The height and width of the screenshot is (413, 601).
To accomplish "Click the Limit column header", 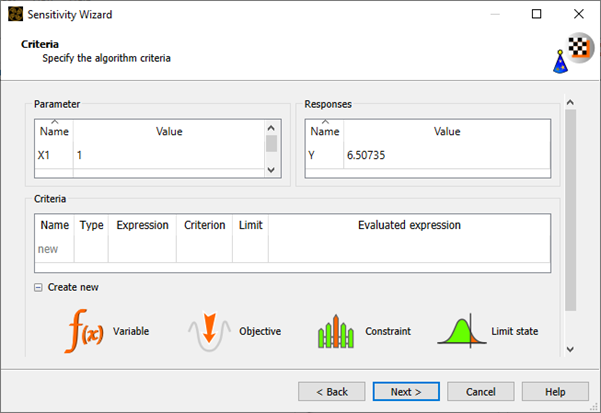I will tap(250, 225).
